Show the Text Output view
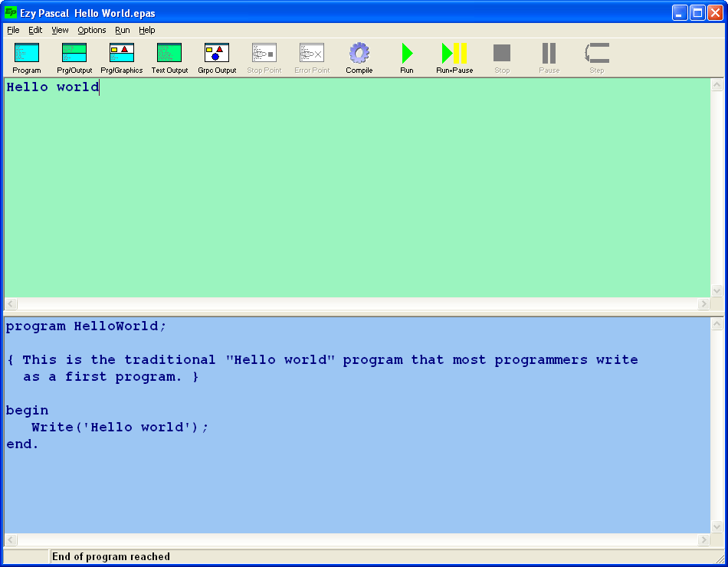The width and height of the screenshot is (728, 567). tap(169, 52)
